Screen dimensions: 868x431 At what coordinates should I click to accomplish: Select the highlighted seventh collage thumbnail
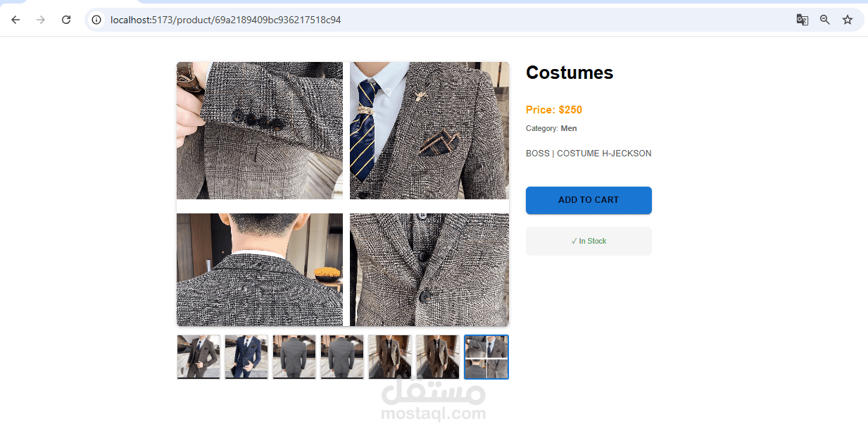click(x=486, y=357)
